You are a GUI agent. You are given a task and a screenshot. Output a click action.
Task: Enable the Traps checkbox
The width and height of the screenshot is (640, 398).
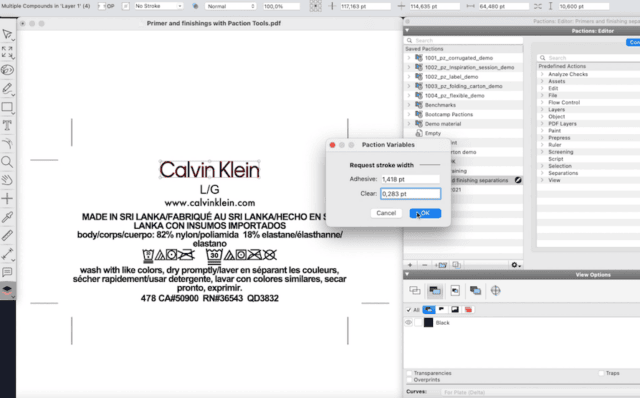click(x=601, y=373)
